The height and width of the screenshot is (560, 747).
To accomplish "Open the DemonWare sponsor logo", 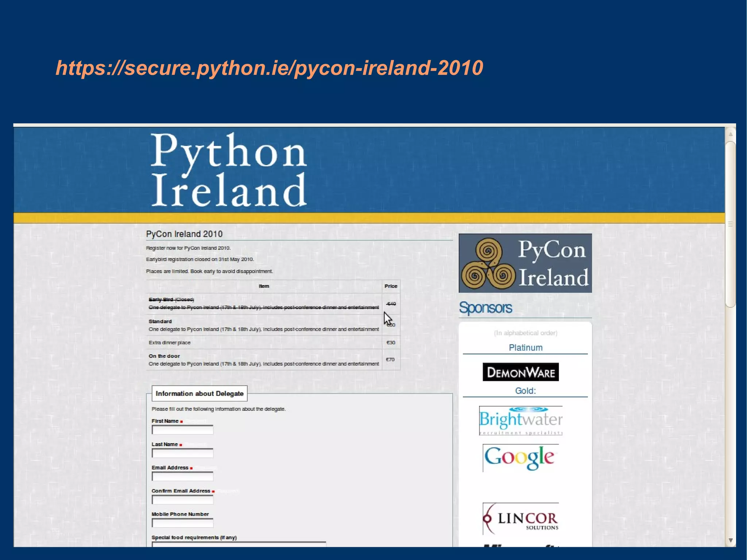I will [520, 372].
